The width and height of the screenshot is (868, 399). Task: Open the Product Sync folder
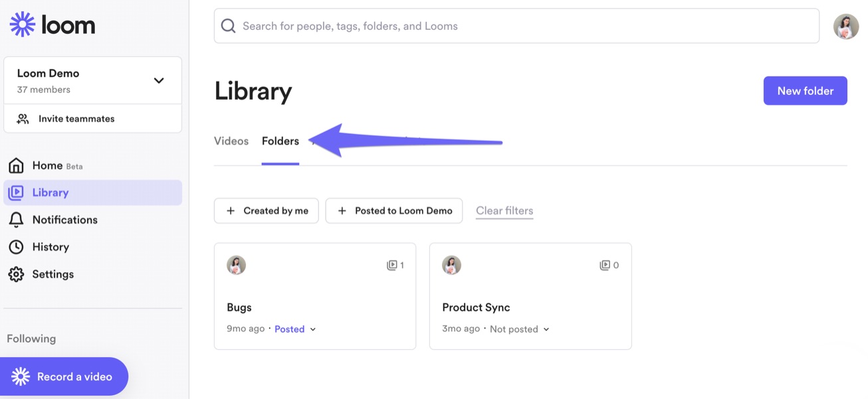[530, 296]
